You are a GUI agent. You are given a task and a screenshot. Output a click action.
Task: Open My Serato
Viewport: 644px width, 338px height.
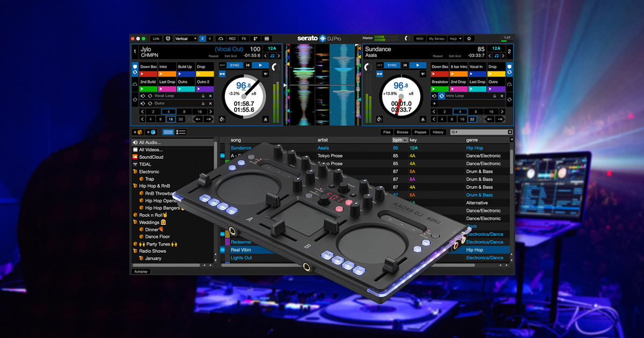pos(436,39)
